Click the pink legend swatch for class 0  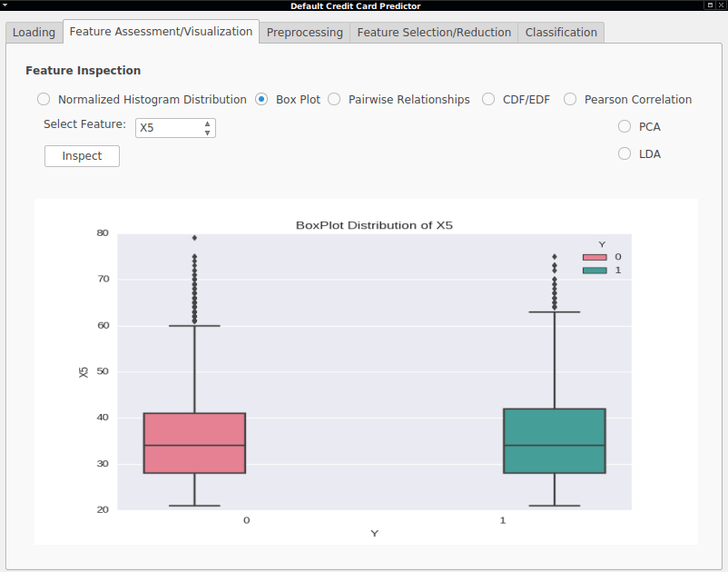595,257
